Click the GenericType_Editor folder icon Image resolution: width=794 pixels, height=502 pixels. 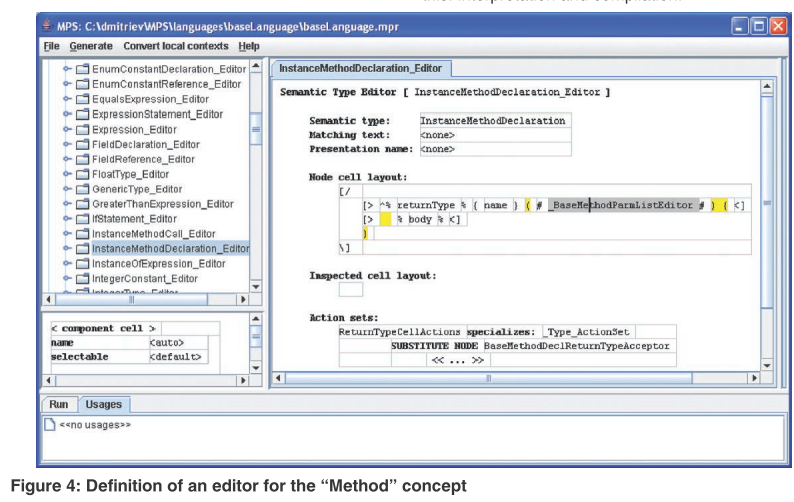(x=83, y=189)
